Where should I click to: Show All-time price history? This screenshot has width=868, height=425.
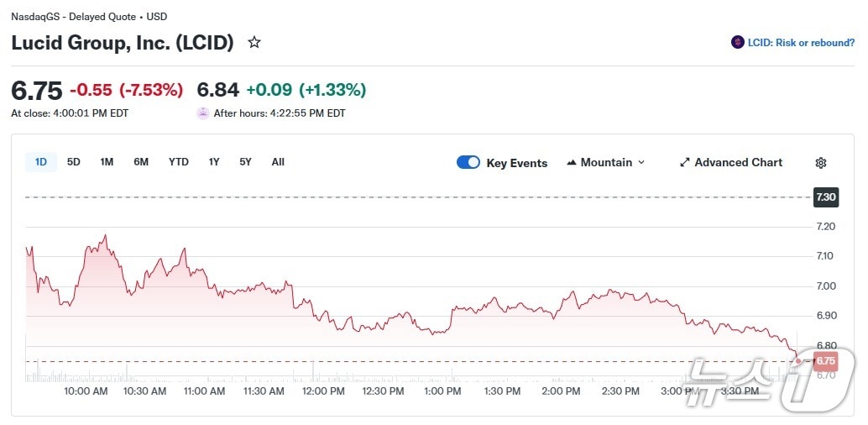tap(278, 162)
